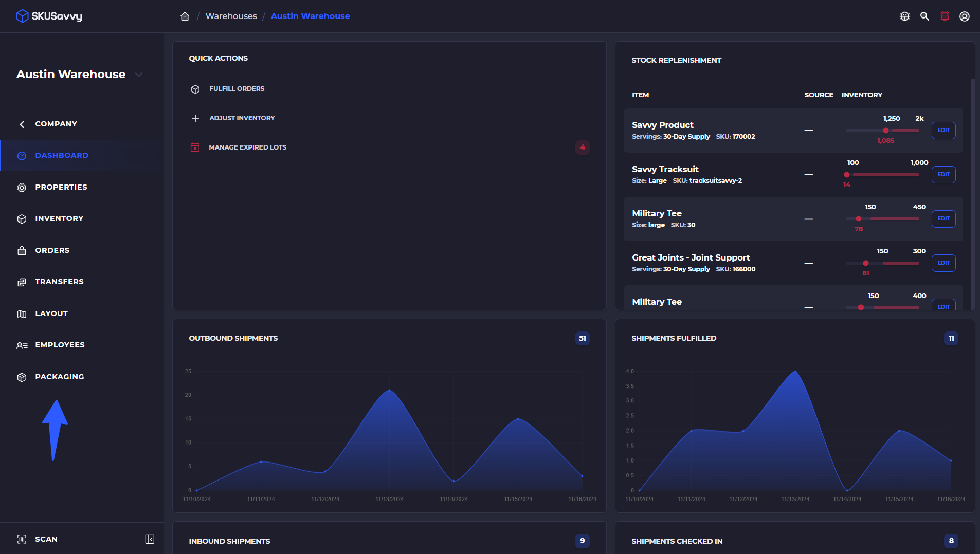This screenshot has width=980, height=554.
Task: Edit replenishment for Great Joints - Joint Support
Action: 943,263
